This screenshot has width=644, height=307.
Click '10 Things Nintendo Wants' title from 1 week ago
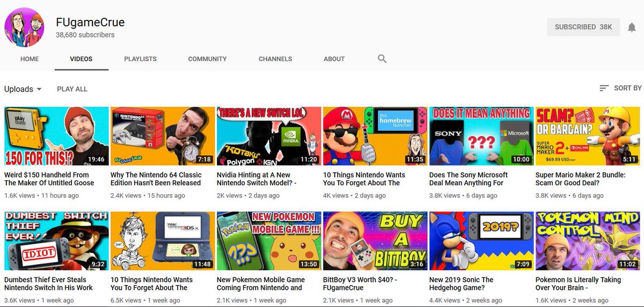pos(152,283)
